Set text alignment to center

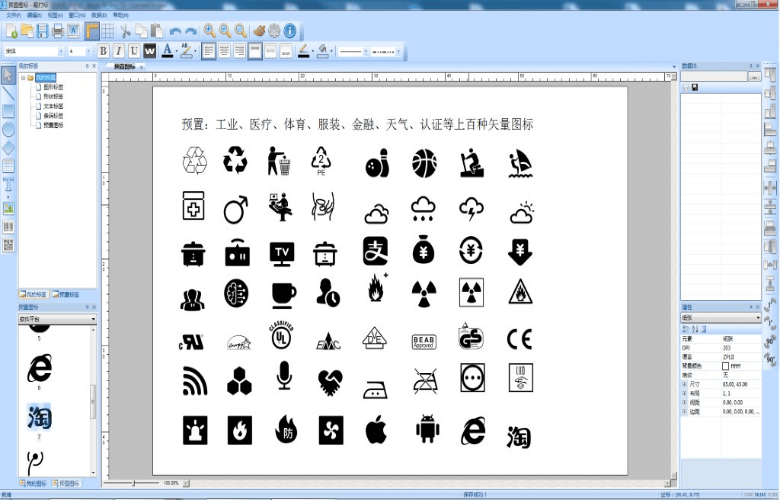224,51
